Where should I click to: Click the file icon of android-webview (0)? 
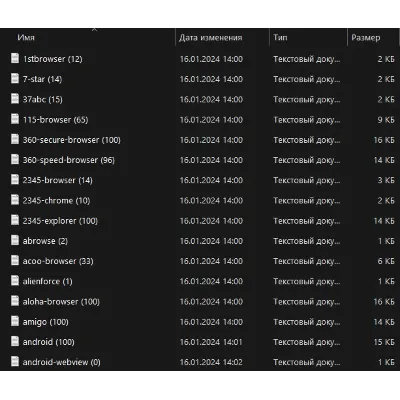[x=15, y=362]
